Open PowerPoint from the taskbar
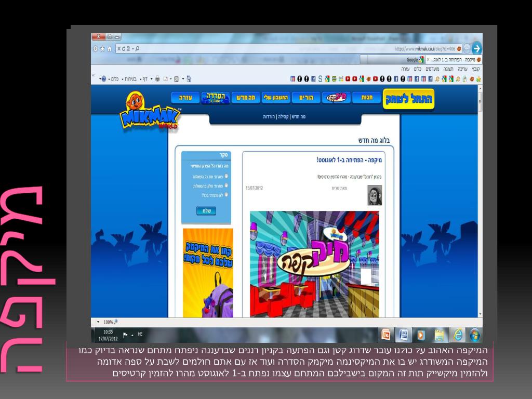The height and width of the screenshot is (399, 532). tap(386, 335)
